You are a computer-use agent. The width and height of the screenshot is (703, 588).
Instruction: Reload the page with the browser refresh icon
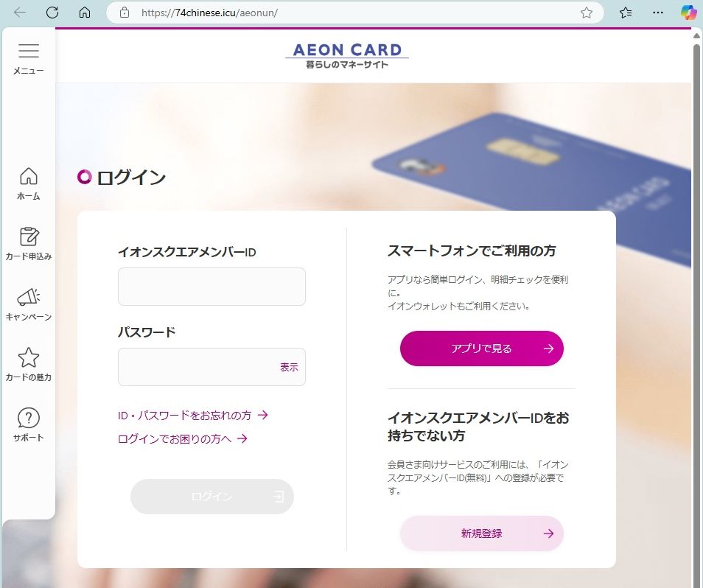point(52,13)
